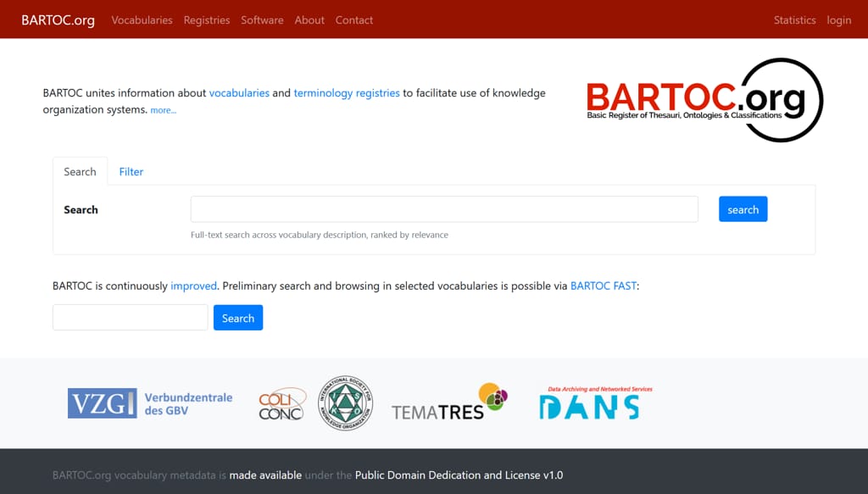Follow the terminology registries link
Image resolution: width=868 pixels, height=494 pixels.
347,93
